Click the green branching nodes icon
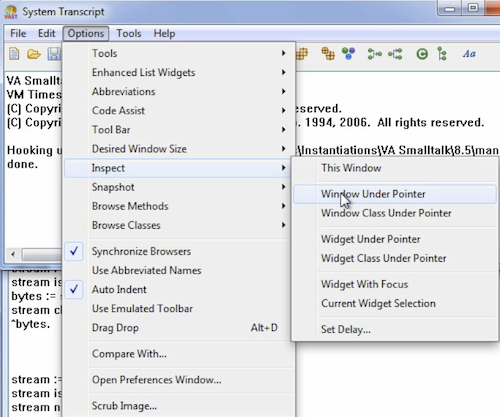This screenshot has height=417, width=500. click(x=395, y=54)
